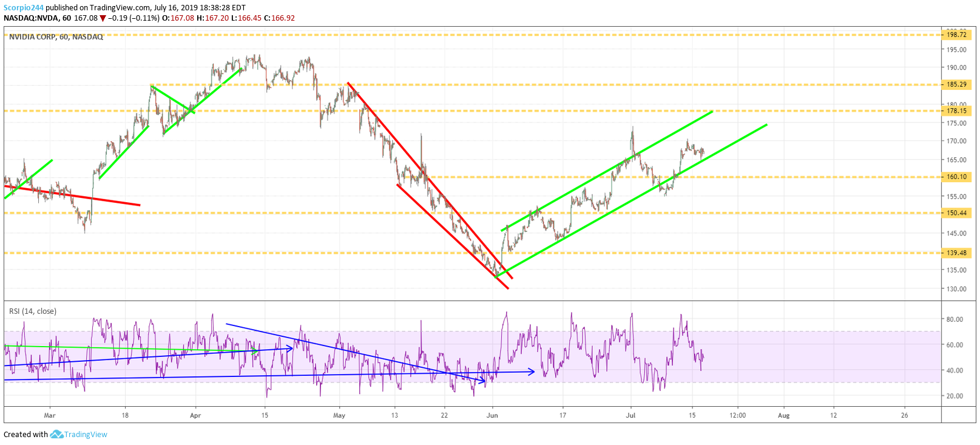Click the Apr date on time axis
The image size is (980, 445).
click(195, 415)
